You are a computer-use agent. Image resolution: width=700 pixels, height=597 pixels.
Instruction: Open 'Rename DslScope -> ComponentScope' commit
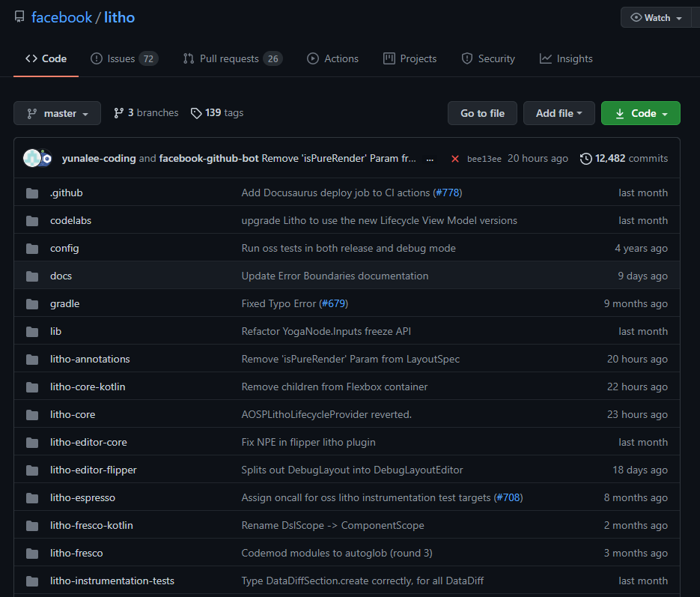coord(333,525)
